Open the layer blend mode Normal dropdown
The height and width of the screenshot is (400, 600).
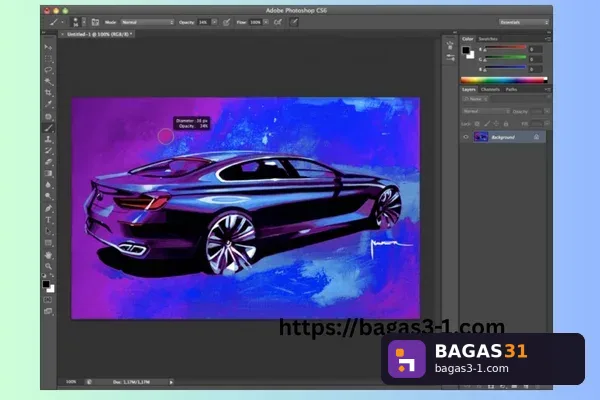coord(486,111)
